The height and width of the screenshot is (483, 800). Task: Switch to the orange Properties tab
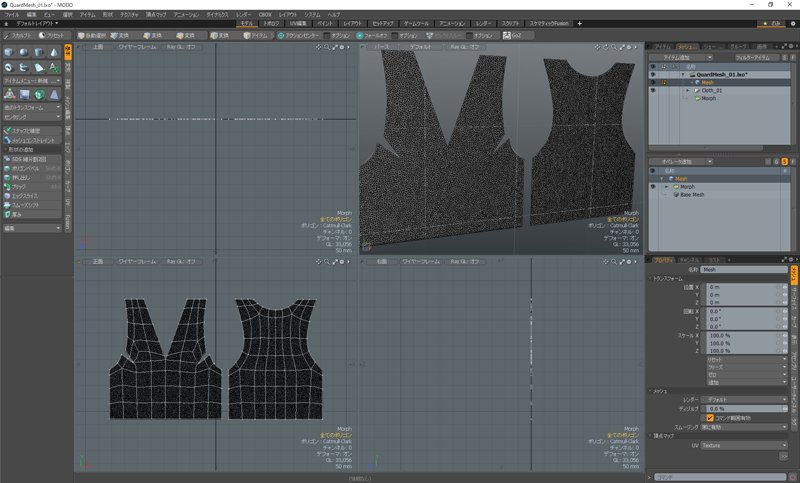(664, 260)
